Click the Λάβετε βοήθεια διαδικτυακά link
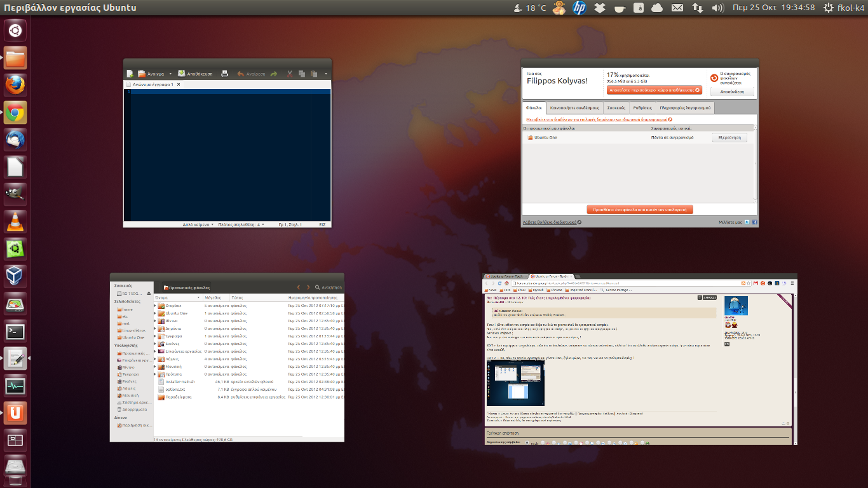Viewport: 868px width, 488px height. 550,222
